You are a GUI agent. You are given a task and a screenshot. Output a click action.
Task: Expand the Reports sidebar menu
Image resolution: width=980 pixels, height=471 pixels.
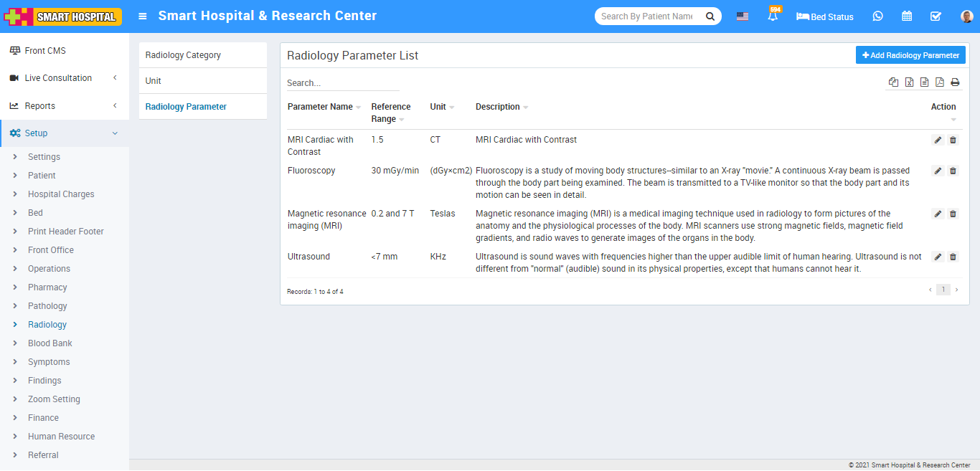[64, 106]
